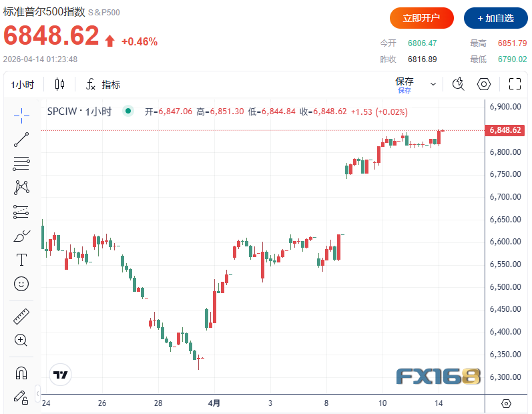This screenshot has width=532, height=414.
Task: Toggle magnet mode for drawings
Action: pyautogui.click(x=21, y=372)
